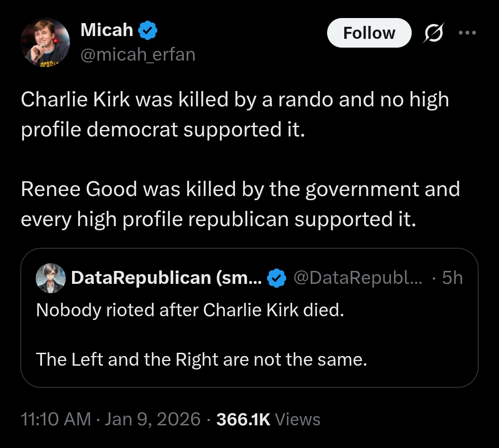
Task: Click the "Renee Good was killed" paragraph
Action: [x=240, y=204]
